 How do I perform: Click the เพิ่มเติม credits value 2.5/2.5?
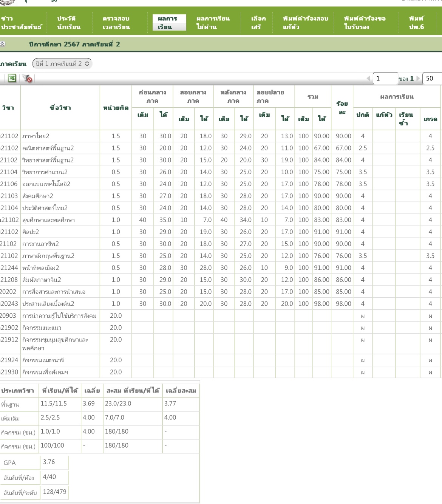(50, 417)
